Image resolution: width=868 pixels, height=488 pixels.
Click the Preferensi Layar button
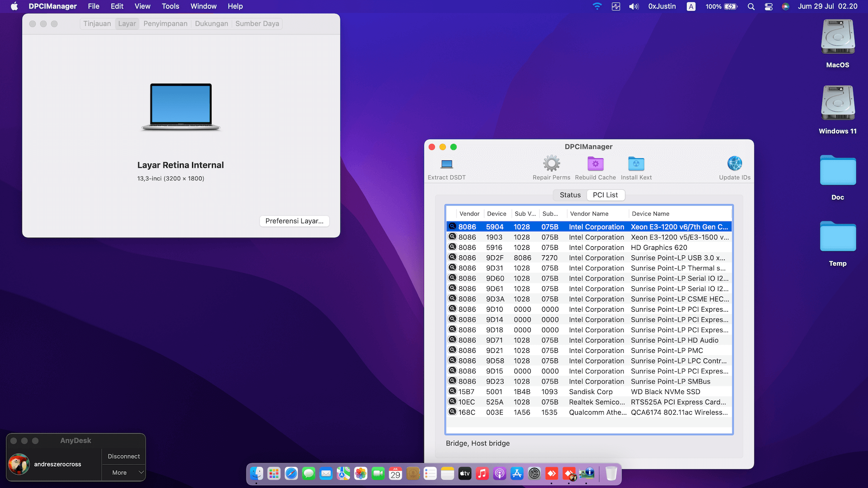294,221
